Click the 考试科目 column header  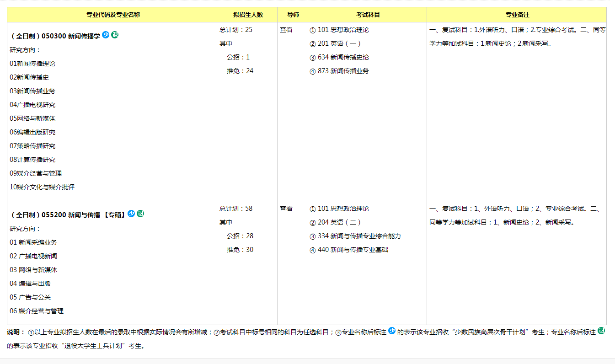tap(368, 15)
